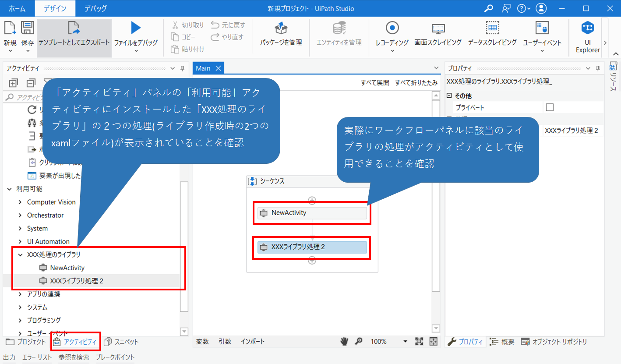Toggle the overview icon in designer footer
Image resolution: width=621 pixels, height=364 pixels.
pos(434,342)
